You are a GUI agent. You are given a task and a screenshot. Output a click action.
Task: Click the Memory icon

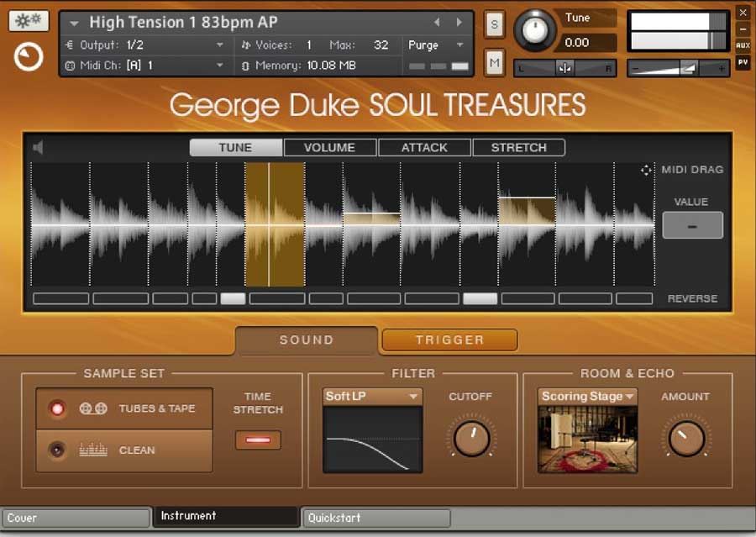245,66
